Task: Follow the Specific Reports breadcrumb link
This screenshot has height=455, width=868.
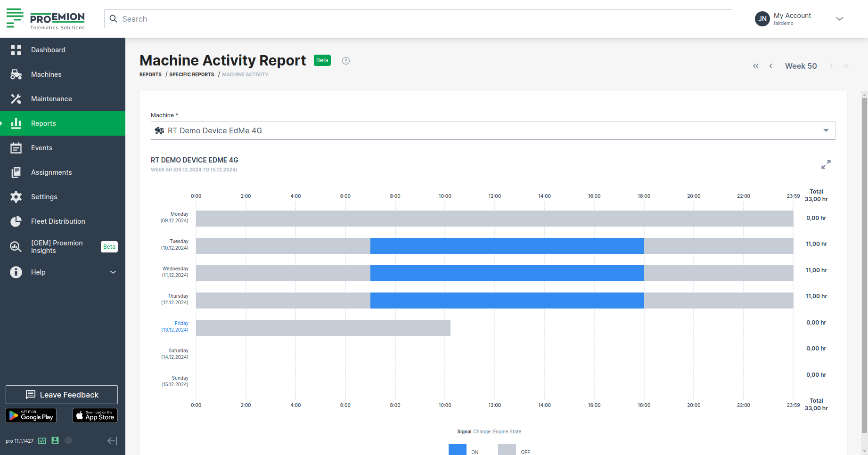Action: 191,74
